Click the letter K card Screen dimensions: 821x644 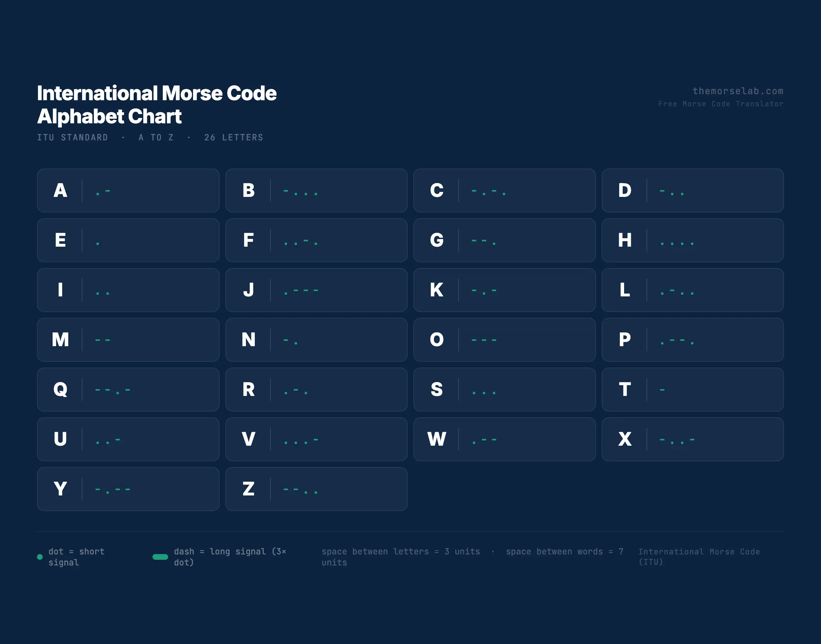click(504, 290)
